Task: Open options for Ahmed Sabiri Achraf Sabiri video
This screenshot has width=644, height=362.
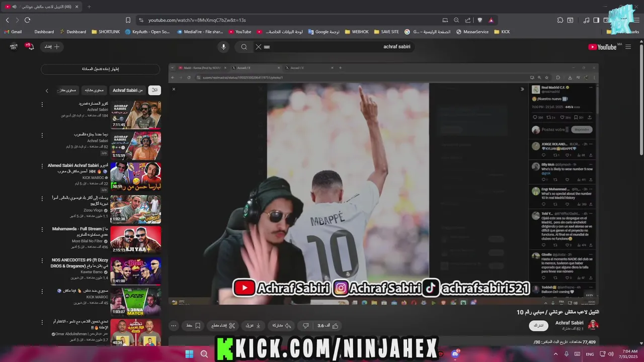Action: pos(42,166)
